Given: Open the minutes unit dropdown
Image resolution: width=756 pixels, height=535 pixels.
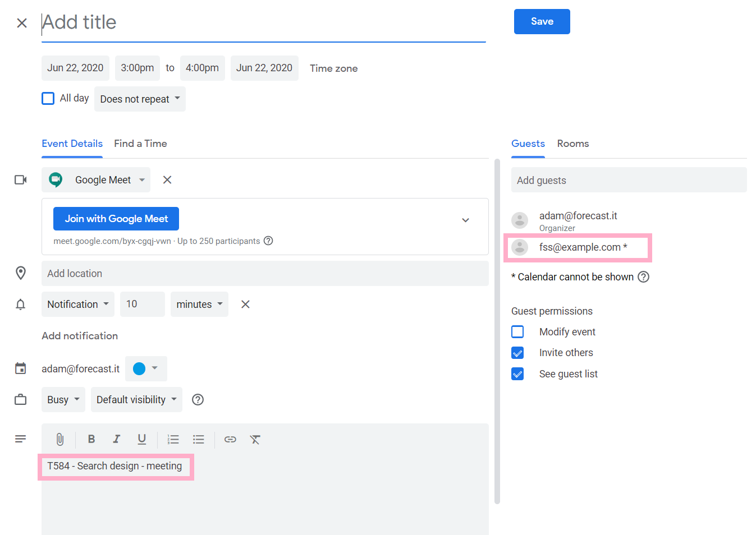Looking at the screenshot, I should pyautogui.click(x=199, y=304).
